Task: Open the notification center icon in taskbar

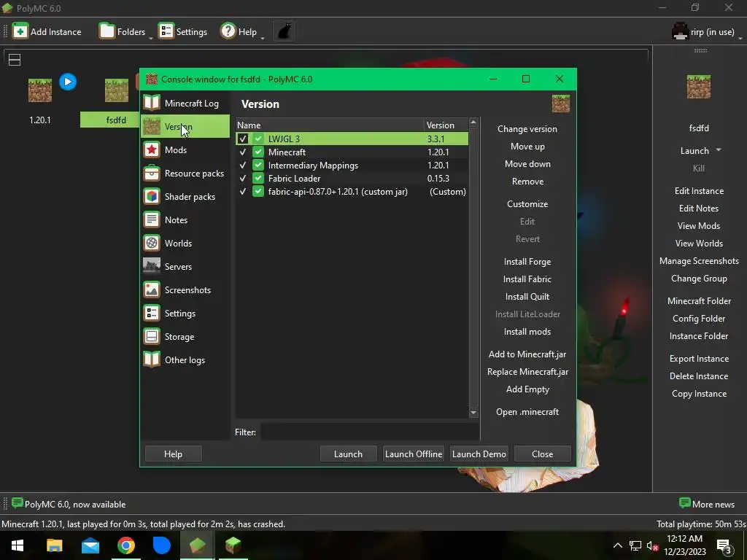Action: pyautogui.click(x=724, y=546)
